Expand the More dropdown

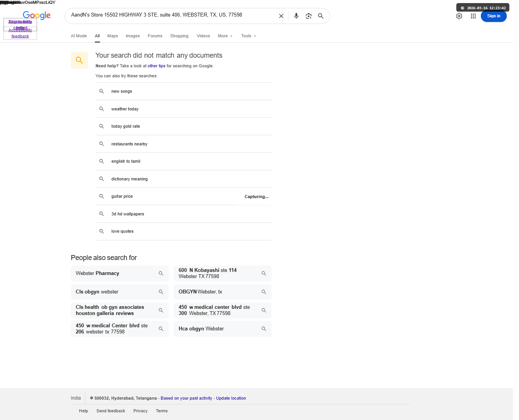(225, 36)
